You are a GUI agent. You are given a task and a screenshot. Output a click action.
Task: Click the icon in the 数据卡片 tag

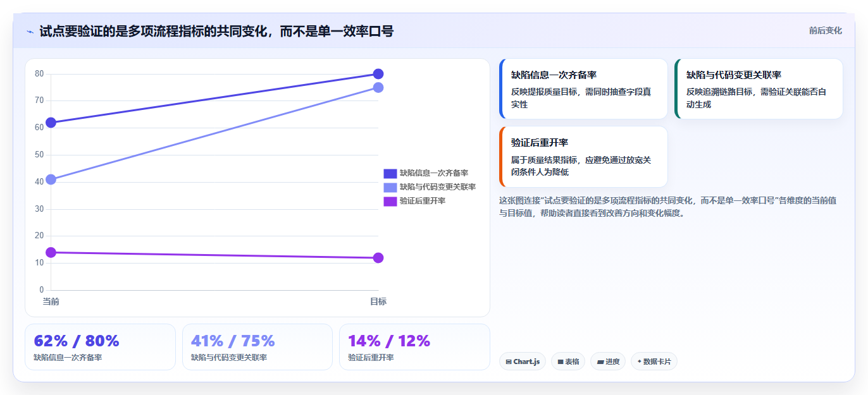point(640,362)
